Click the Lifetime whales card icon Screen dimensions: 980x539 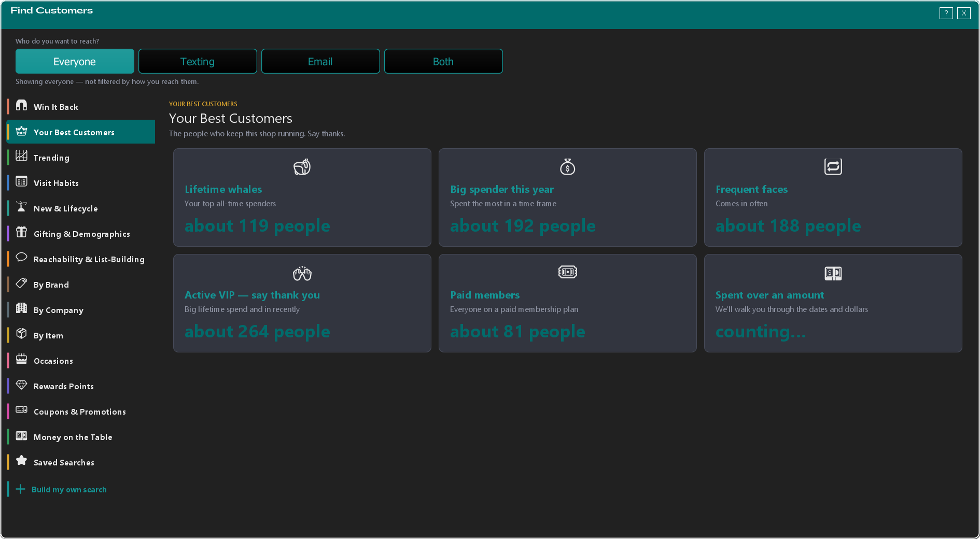coord(302,167)
